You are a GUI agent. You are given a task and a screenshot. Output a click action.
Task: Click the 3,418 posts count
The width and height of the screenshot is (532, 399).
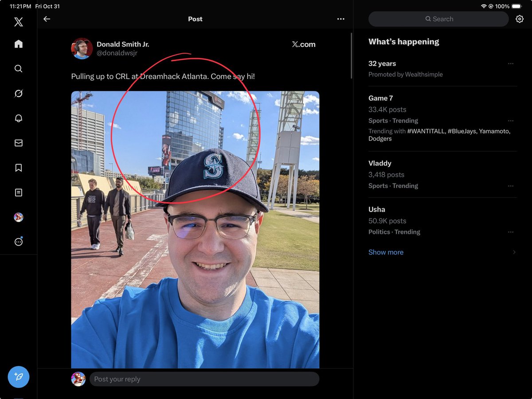386,175
